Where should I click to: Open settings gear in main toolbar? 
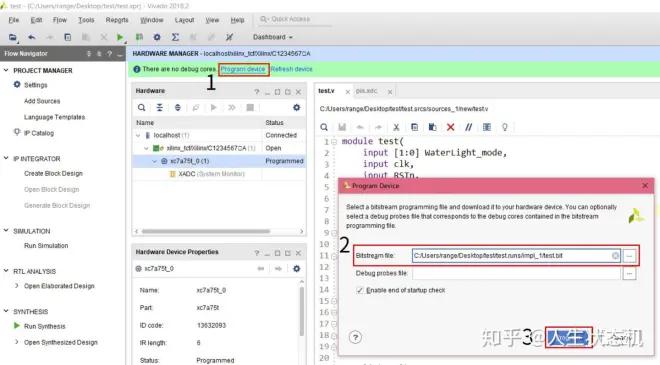click(157, 37)
